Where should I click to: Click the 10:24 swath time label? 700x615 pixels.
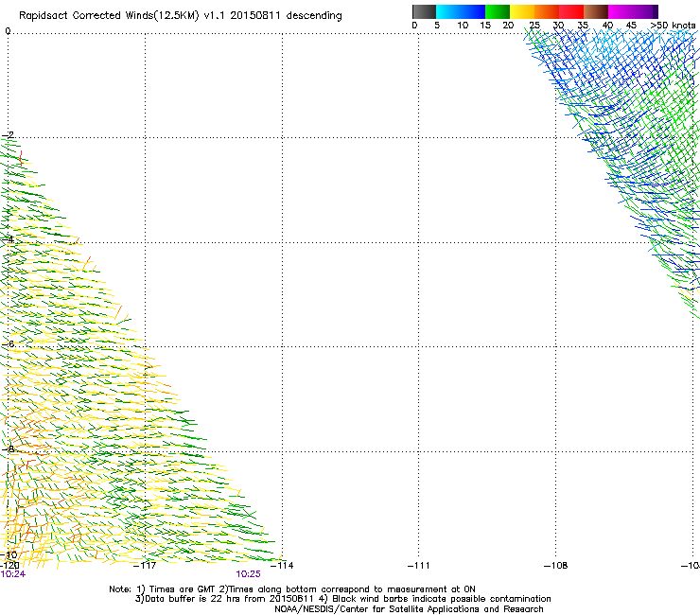pyautogui.click(x=13, y=574)
